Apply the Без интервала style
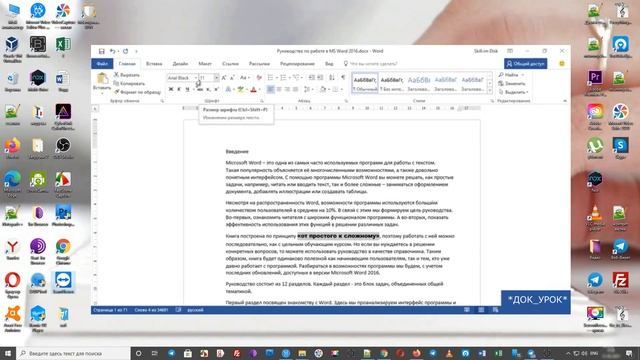Screen dimensions: 640x360 (391, 83)
